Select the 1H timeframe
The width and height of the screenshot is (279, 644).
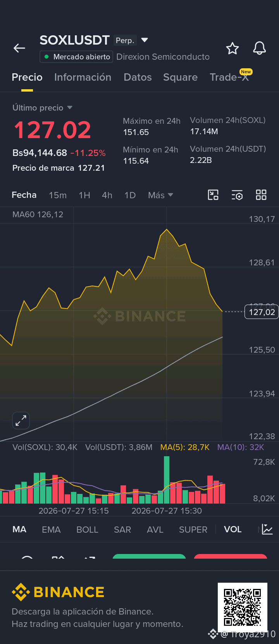84,195
